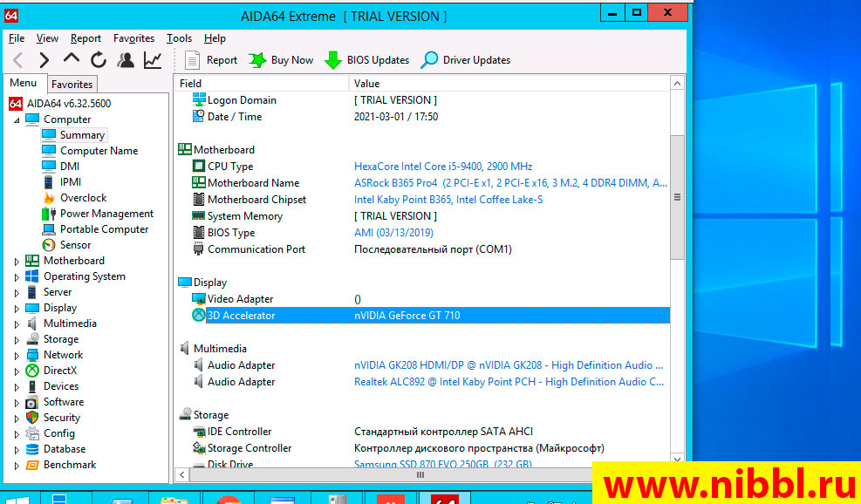Viewport: 861px width, 504px height.
Task: Select the DMI tree item
Action: (x=70, y=167)
